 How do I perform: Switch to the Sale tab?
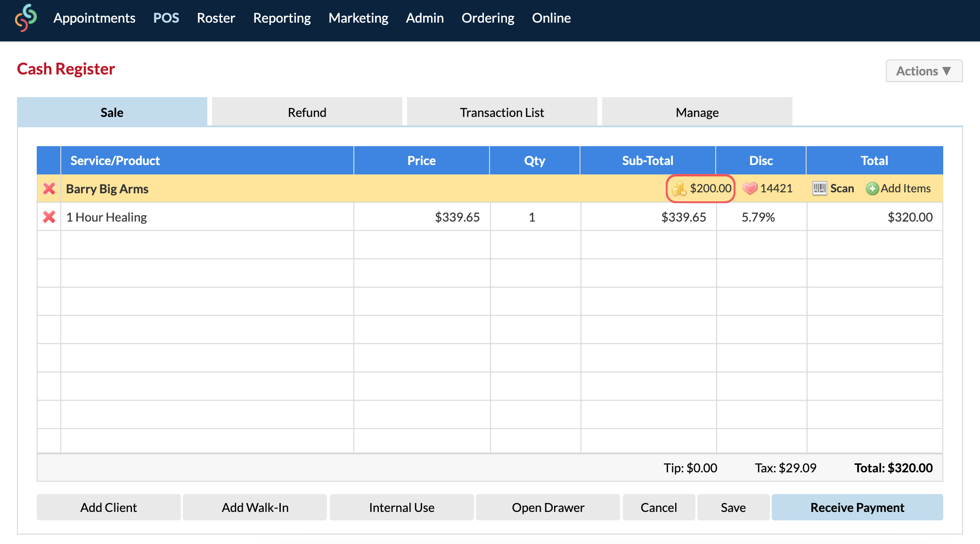(x=112, y=112)
